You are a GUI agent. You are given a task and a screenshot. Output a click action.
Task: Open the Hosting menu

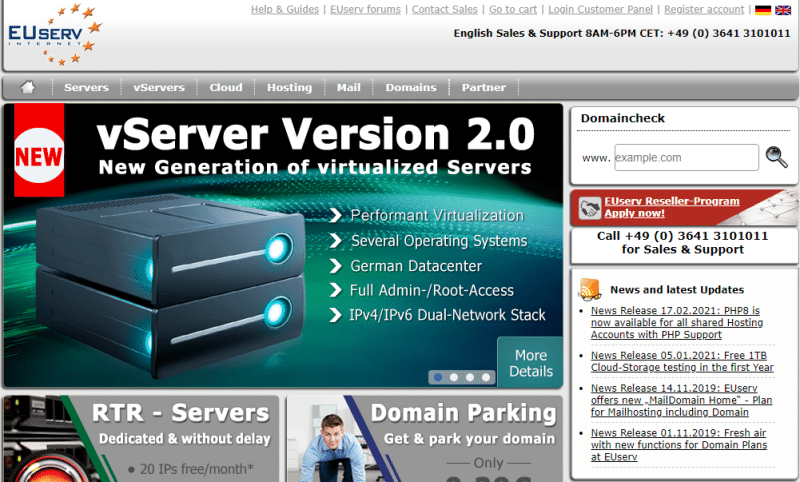point(289,87)
